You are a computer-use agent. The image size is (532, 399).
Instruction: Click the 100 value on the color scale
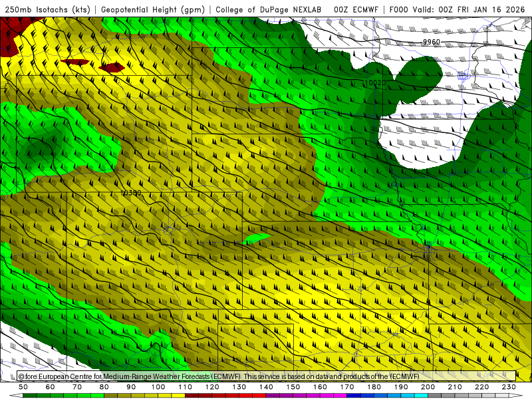(x=158, y=387)
